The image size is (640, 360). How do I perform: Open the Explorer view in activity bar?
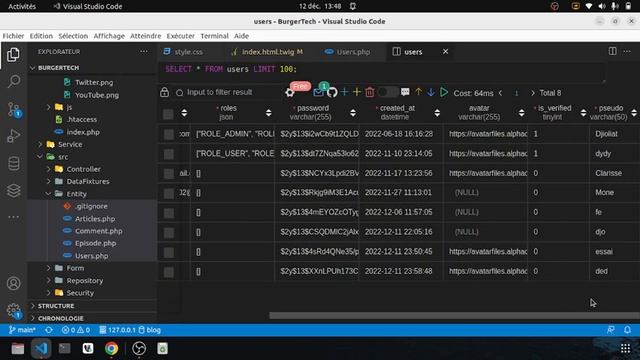pos(13,55)
